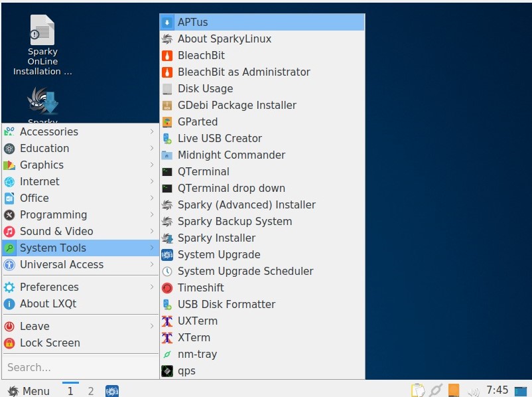532x397 pixels.
Task: Click the QTerminal drop down icon
Action: [x=167, y=189]
